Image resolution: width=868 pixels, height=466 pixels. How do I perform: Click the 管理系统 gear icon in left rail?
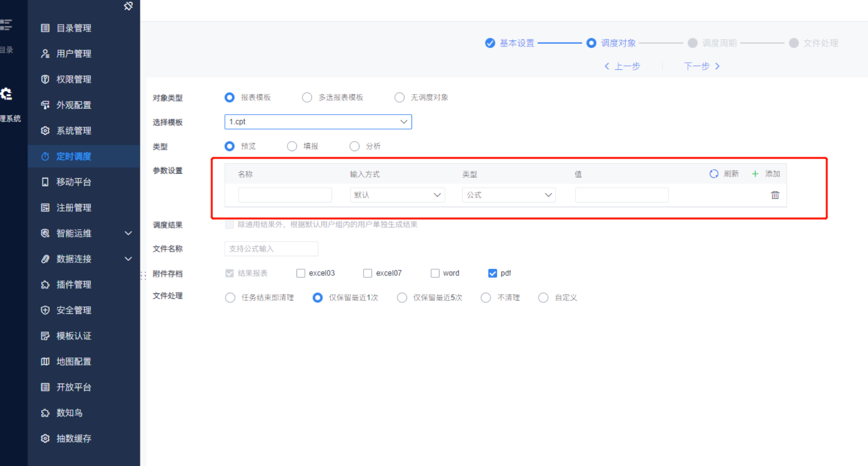(x=6, y=94)
